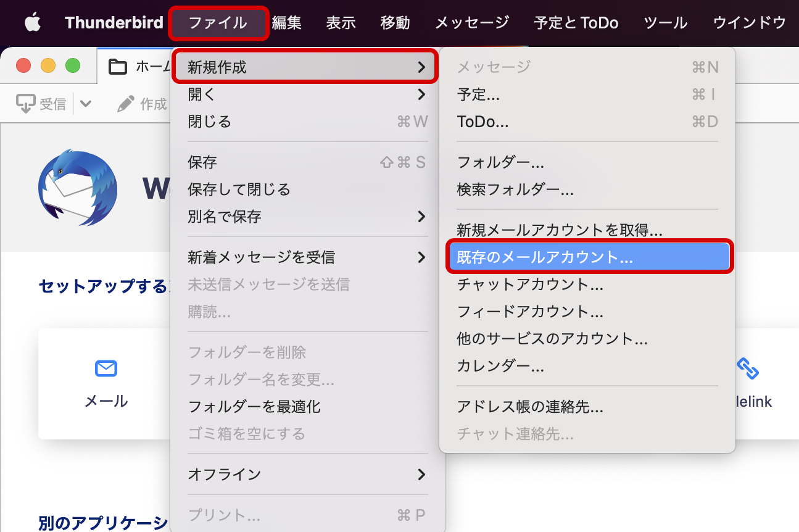Click the Filelink chain icon
Image resolution: width=799 pixels, height=532 pixels.
[747, 368]
